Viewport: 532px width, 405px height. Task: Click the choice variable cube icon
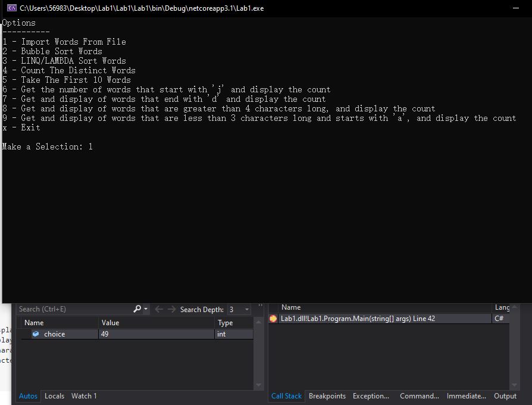click(36, 334)
